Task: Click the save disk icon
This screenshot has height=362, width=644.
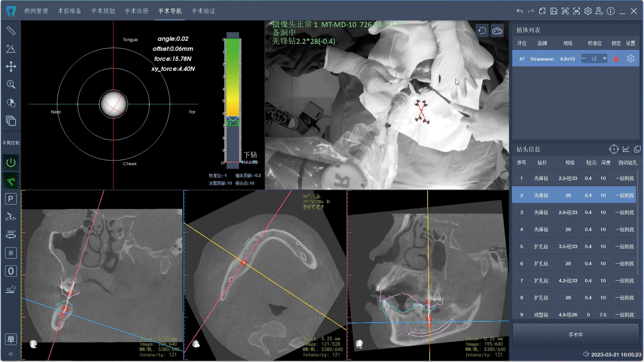Action: click(553, 11)
